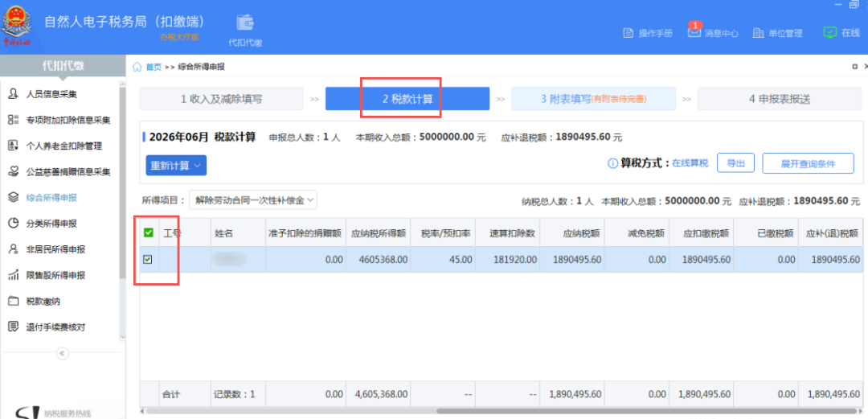Click the 展开查询条件 button

point(809,163)
